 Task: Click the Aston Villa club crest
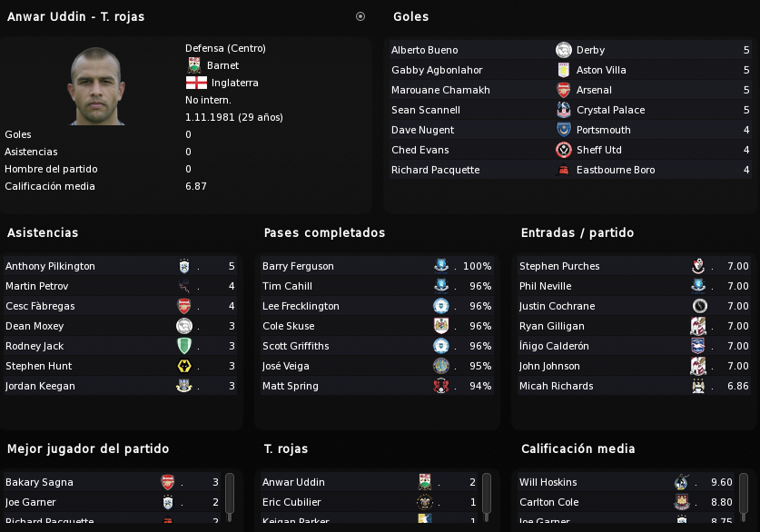pyautogui.click(x=563, y=70)
